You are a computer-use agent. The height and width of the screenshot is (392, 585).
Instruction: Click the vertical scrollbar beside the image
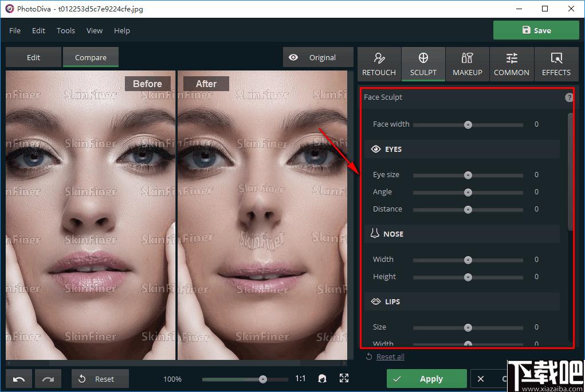(350, 215)
